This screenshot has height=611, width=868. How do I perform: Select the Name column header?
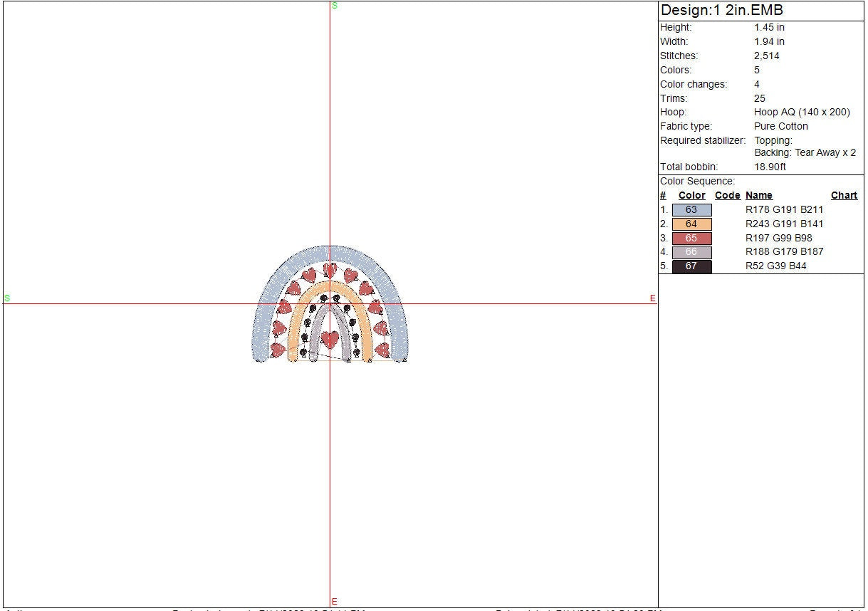pos(758,195)
